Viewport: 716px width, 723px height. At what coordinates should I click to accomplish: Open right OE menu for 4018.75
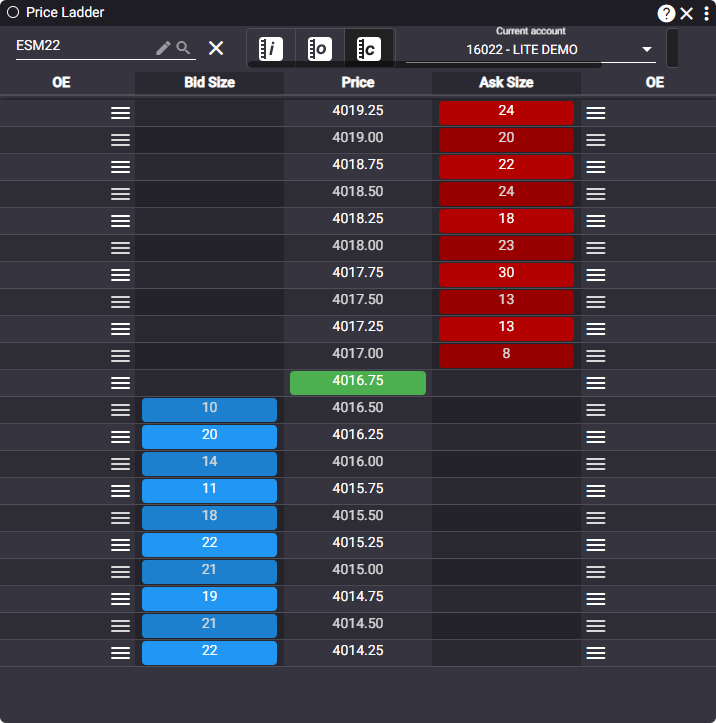click(596, 167)
